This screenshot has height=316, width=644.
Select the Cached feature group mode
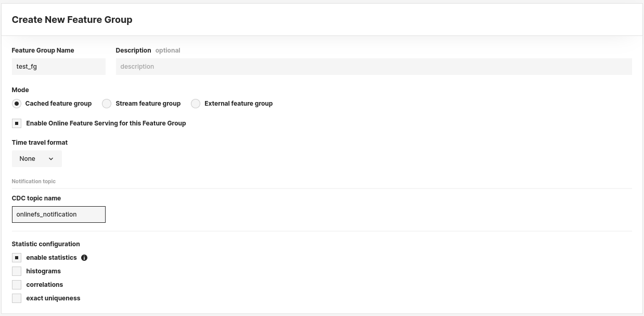click(16, 104)
